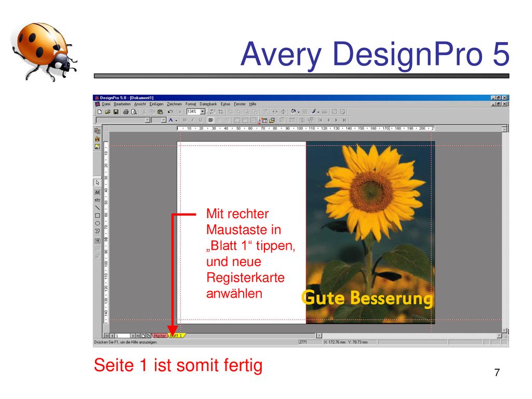Select the rectangle drawing tool
Screen dimensions: 532x399
coord(97,216)
